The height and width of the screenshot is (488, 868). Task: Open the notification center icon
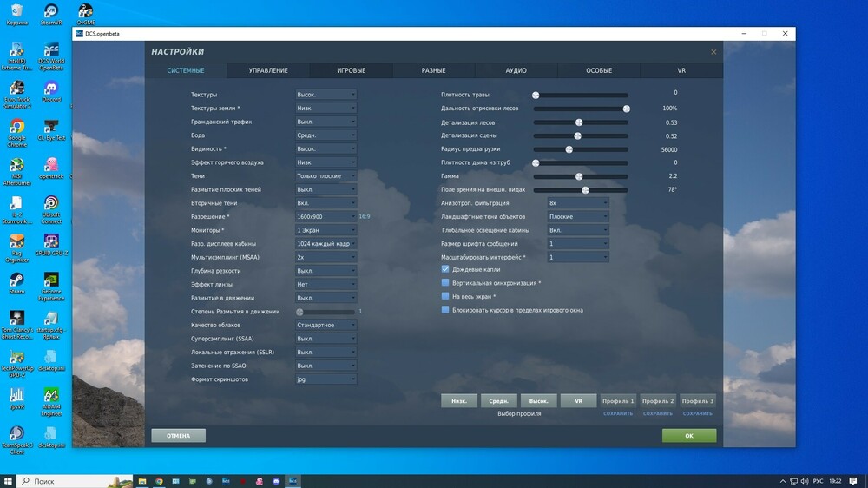(x=853, y=481)
